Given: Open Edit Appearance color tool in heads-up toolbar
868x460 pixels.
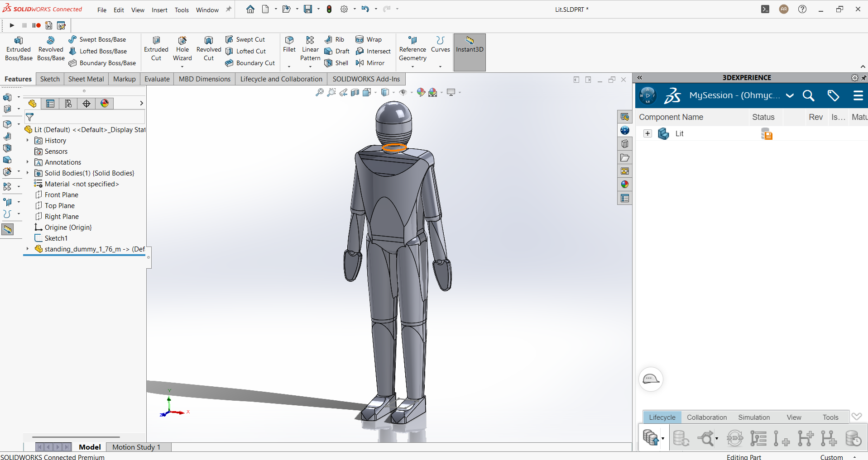Looking at the screenshot, I should click(421, 92).
